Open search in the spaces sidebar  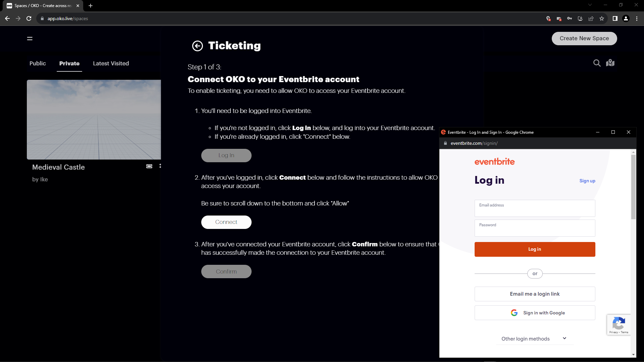[597, 63]
